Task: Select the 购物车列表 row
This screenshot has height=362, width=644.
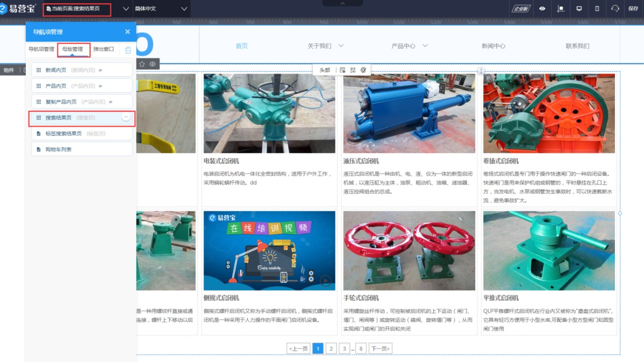Action: click(x=82, y=149)
